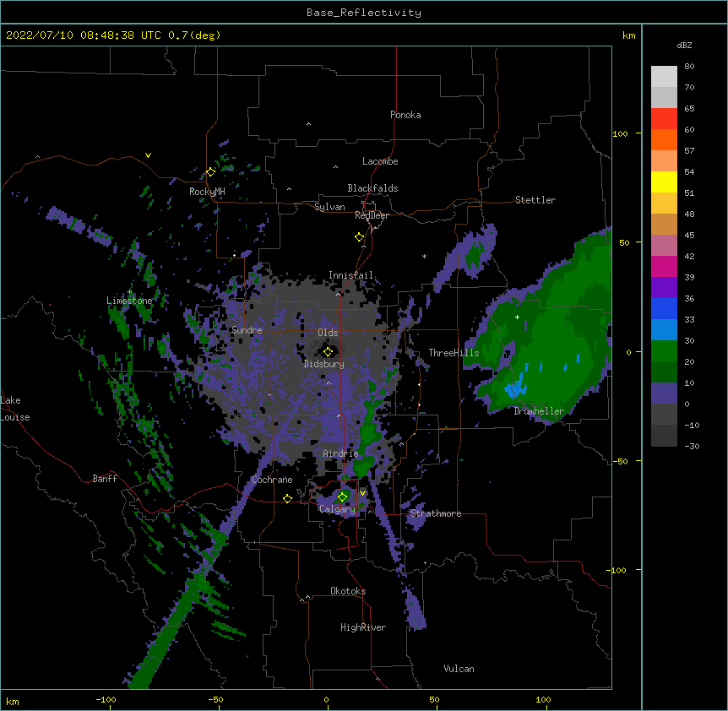Image resolution: width=728 pixels, height=711 pixels.
Task: Click the HighRiver label
Action: pos(363,627)
